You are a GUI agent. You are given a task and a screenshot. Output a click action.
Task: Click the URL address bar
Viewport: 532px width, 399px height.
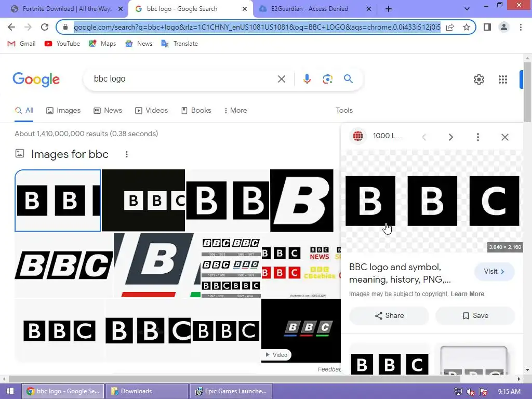point(257,27)
